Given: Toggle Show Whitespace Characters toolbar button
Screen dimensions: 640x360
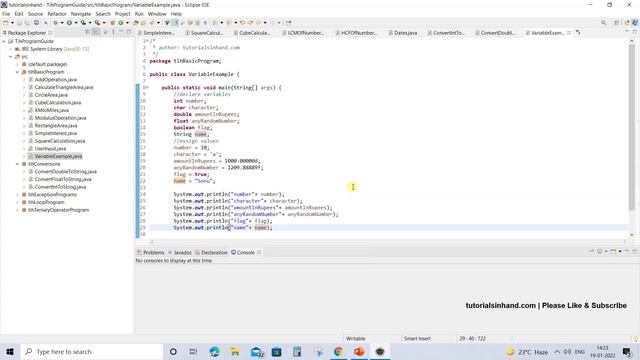Looking at the screenshot, I should (x=205, y=23).
